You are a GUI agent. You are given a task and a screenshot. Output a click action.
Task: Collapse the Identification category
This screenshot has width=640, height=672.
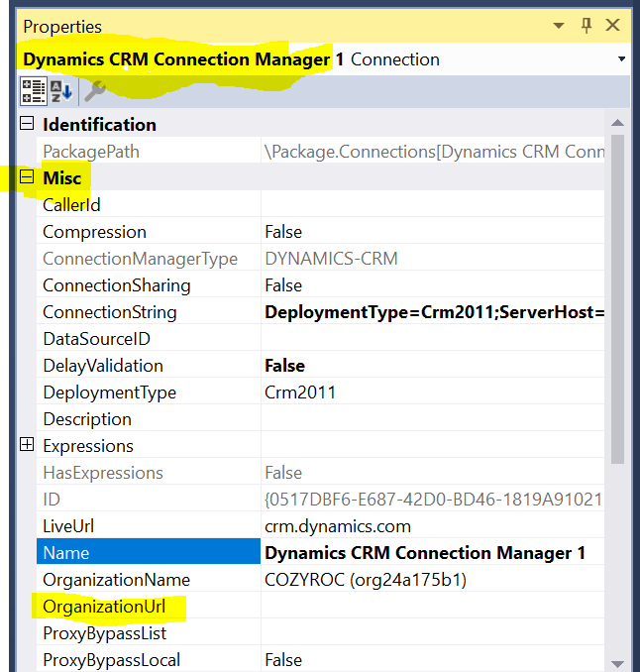click(x=27, y=124)
